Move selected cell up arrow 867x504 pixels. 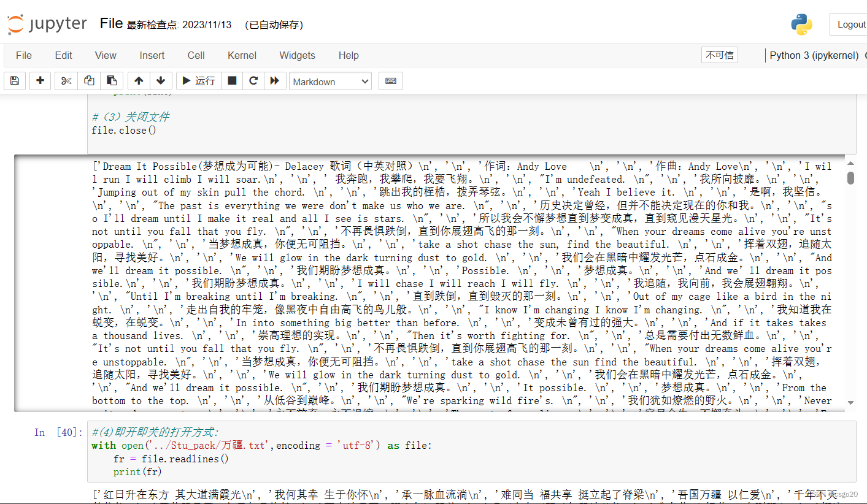(x=139, y=81)
